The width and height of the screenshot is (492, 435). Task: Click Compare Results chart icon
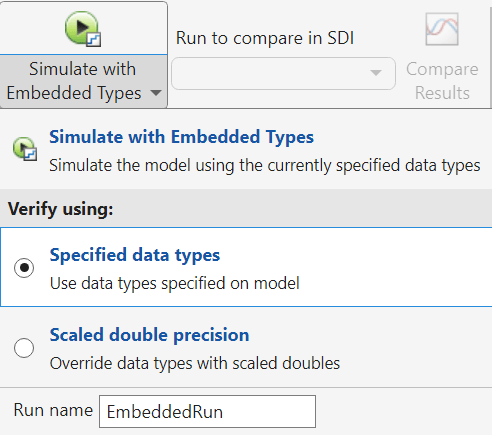pos(442,29)
